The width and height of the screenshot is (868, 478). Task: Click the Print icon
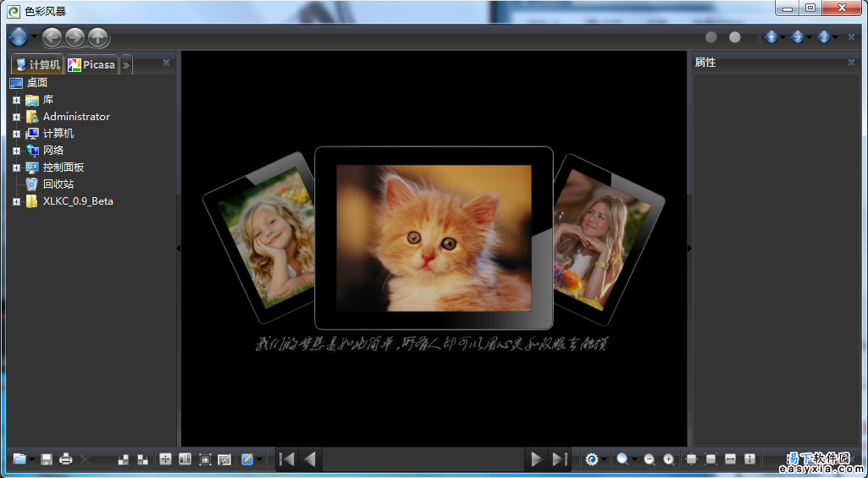66,459
